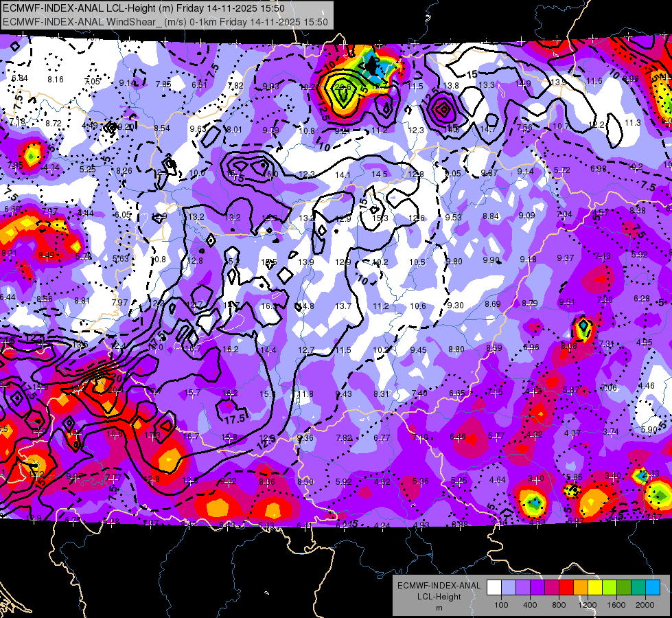Viewport: 672px width, 618px height.
Task: Select the violet legend swatch left of magenta
Action: (x=537, y=588)
